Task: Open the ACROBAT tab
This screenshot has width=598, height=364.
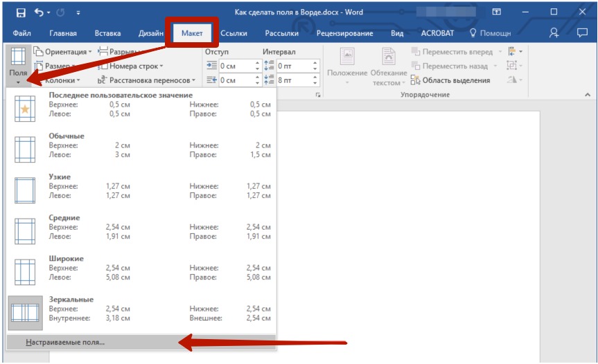Action: tap(437, 33)
